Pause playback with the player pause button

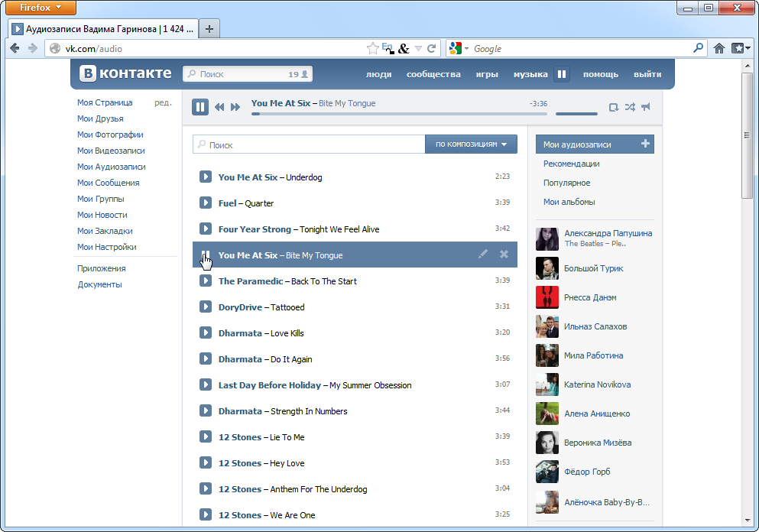tap(200, 106)
